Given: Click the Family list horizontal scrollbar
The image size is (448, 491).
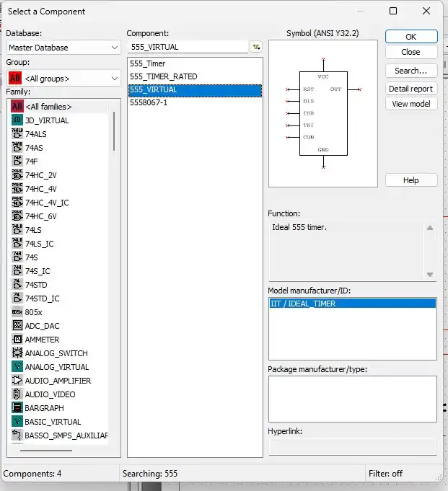Looking at the screenshot, I should (46, 451).
